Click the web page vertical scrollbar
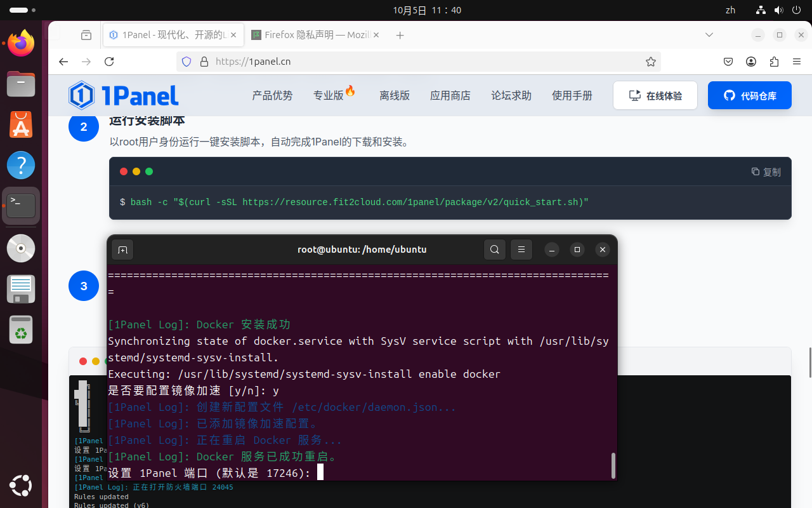Screen dimensions: 812x508 (809, 363)
